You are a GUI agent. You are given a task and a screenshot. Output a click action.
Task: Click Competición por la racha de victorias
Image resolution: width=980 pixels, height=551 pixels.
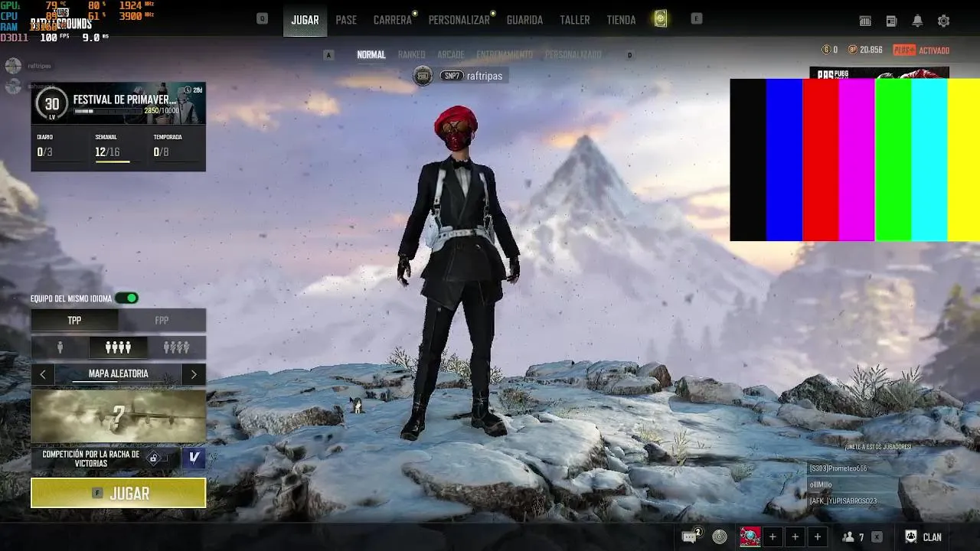pos(91,458)
